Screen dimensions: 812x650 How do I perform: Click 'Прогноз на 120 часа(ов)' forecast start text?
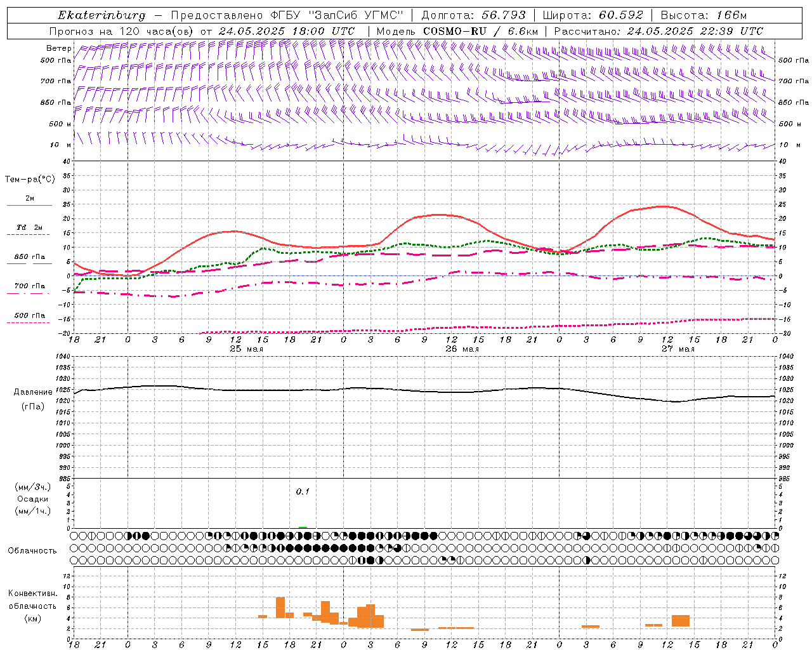click(122, 31)
